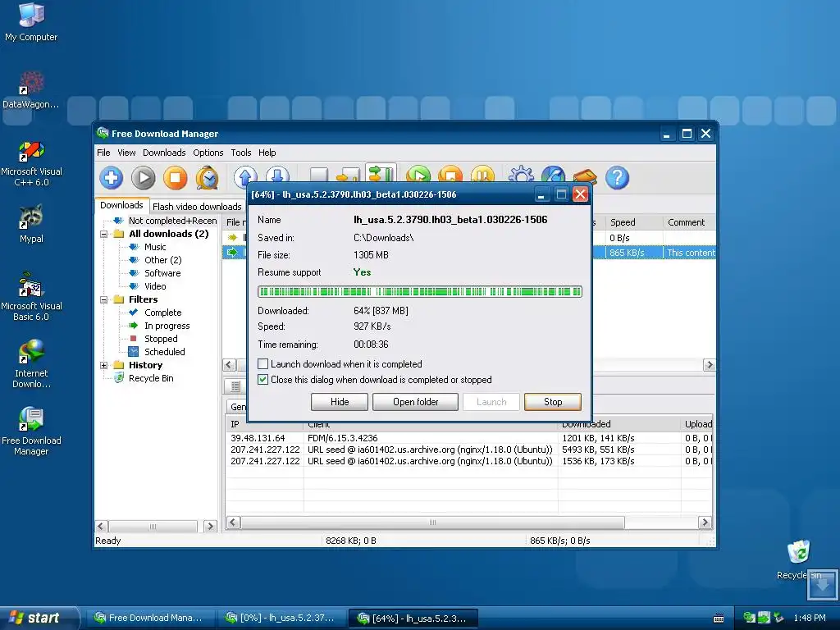
Task: Click the log view icon below the list
Action: [x=235, y=386]
